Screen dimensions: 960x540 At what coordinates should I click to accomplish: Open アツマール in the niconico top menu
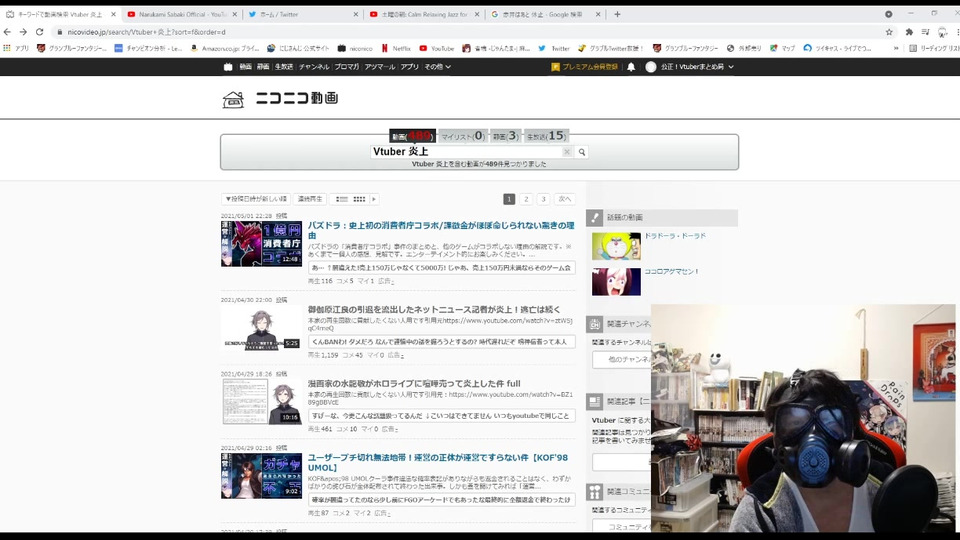click(x=380, y=67)
